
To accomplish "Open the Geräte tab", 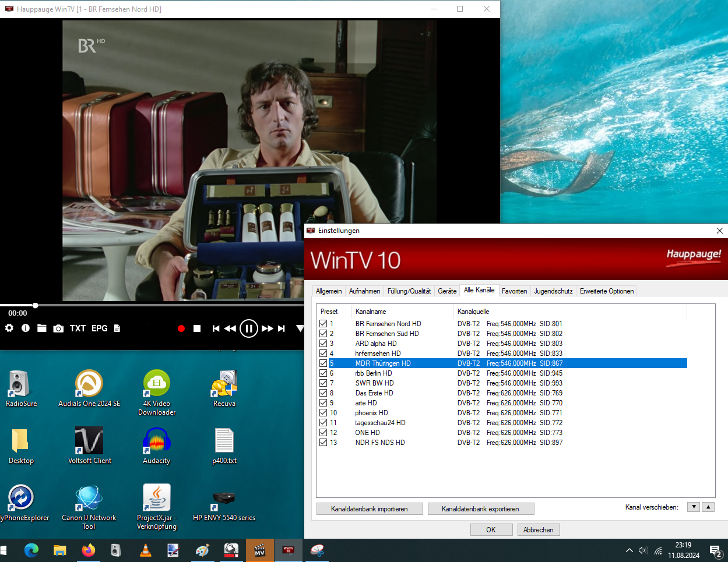I will click(x=447, y=291).
